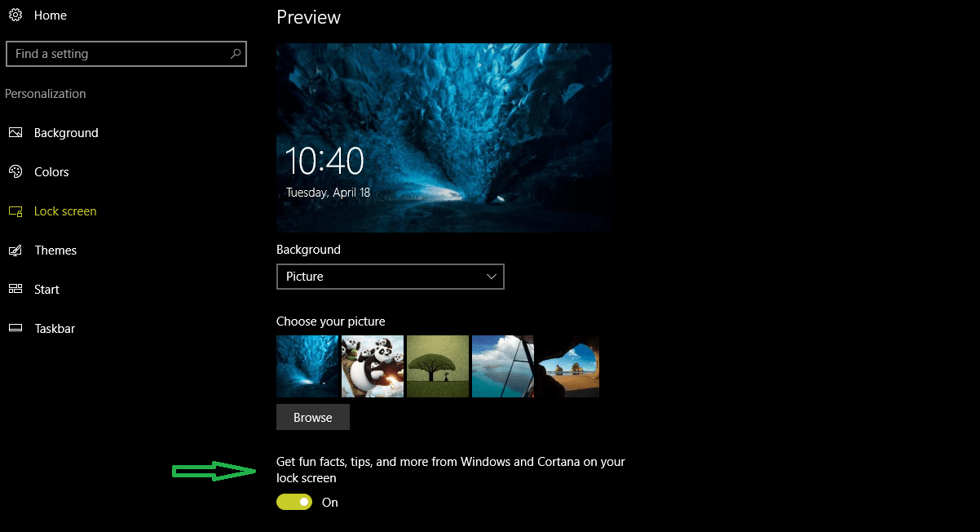Click the search magnifier icon

click(x=236, y=54)
